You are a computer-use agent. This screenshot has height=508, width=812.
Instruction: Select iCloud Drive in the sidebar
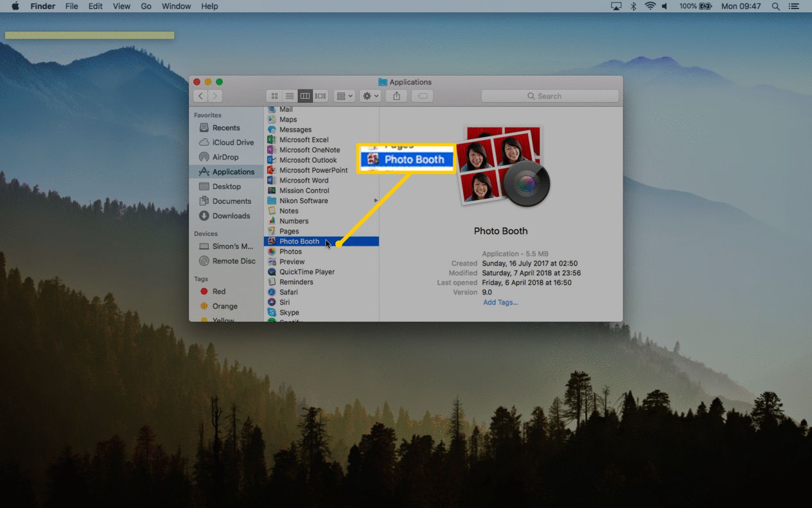pos(233,142)
